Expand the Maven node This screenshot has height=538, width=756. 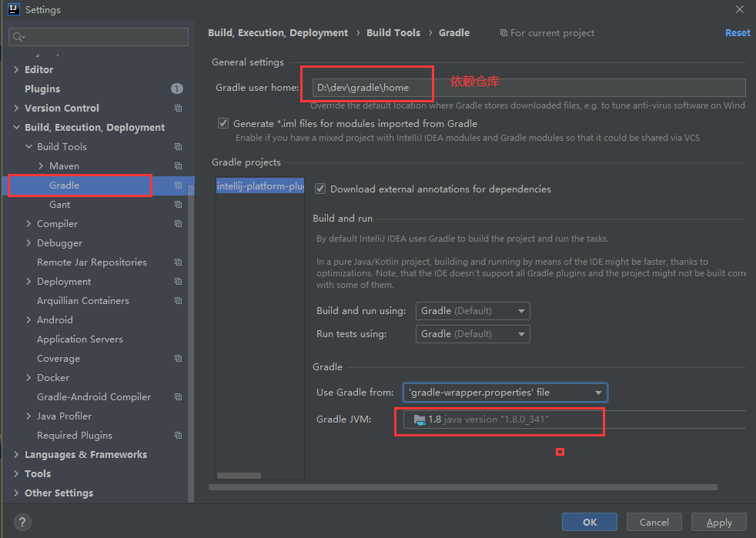click(x=41, y=165)
